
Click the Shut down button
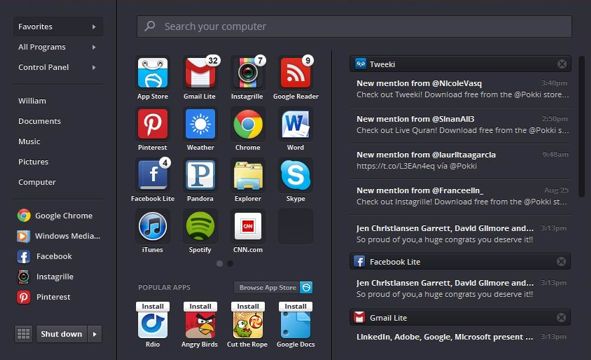pyautogui.click(x=62, y=334)
